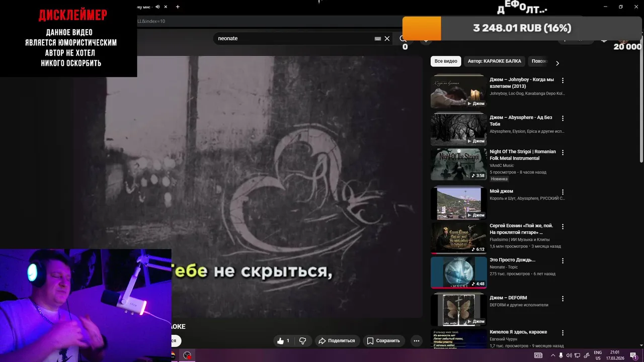This screenshot has width=644, height=362.
Task: Open the on-screen keyboard in search box
Action: [378, 38]
